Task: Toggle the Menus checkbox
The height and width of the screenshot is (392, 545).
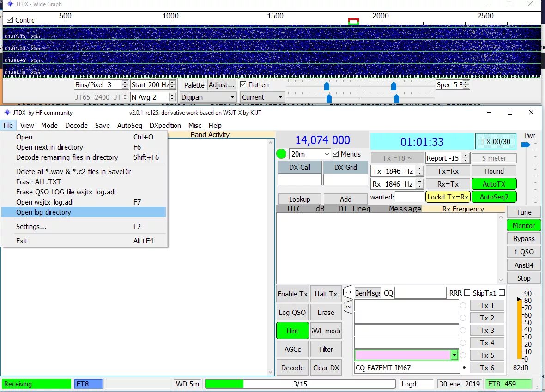Action: pos(335,154)
